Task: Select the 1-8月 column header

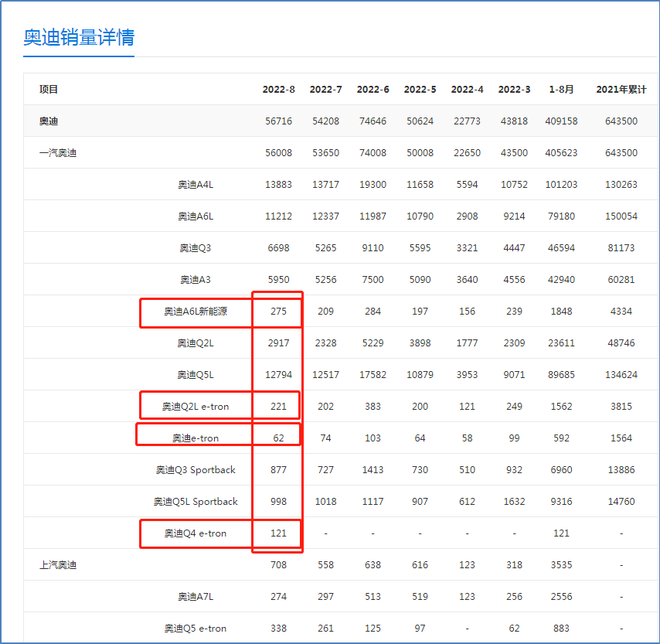Action: (x=562, y=89)
